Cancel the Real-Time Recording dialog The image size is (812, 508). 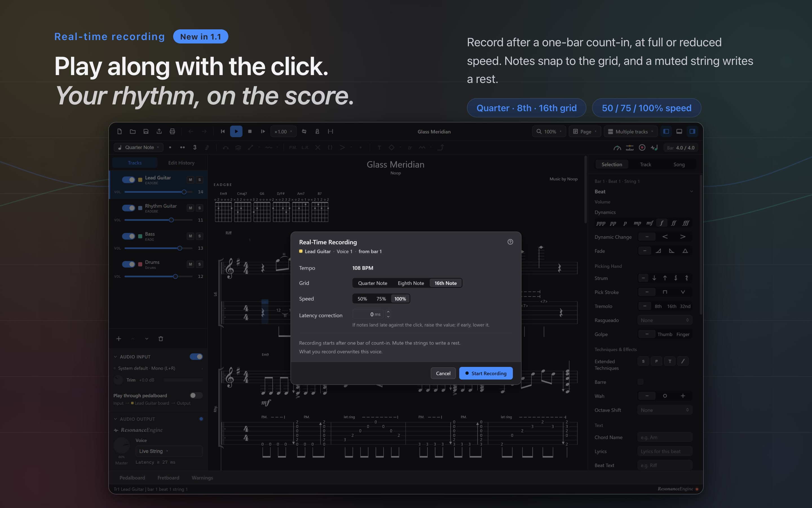tap(443, 373)
